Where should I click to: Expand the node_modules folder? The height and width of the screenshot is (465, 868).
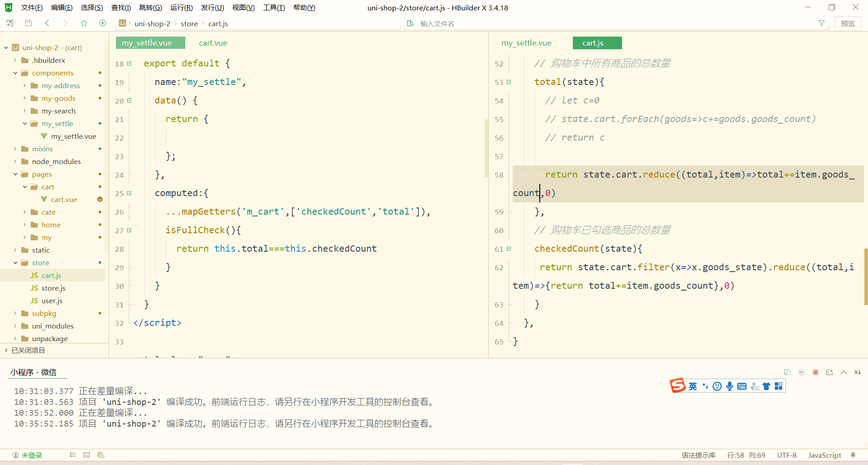pos(15,161)
